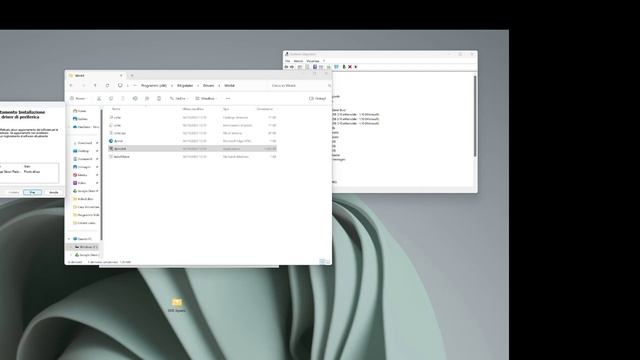This screenshot has width=640, height=360.
Task: Click the monitor scan hardware icon in Device Manager
Action: click(336, 67)
